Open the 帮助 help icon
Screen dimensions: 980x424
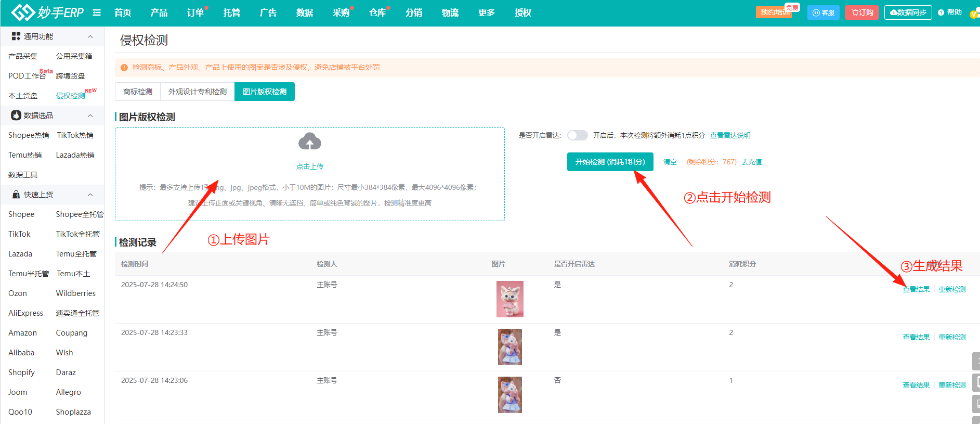coord(941,12)
